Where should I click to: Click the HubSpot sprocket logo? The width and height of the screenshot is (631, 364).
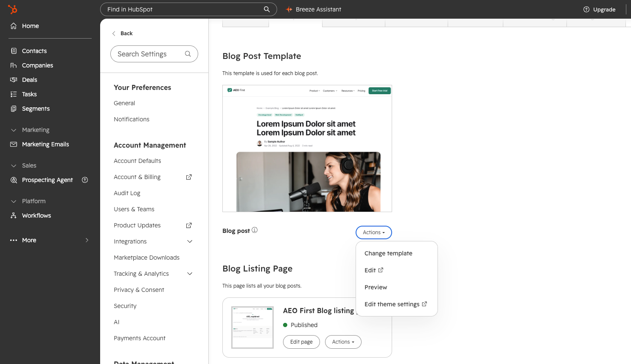[x=13, y=9]
